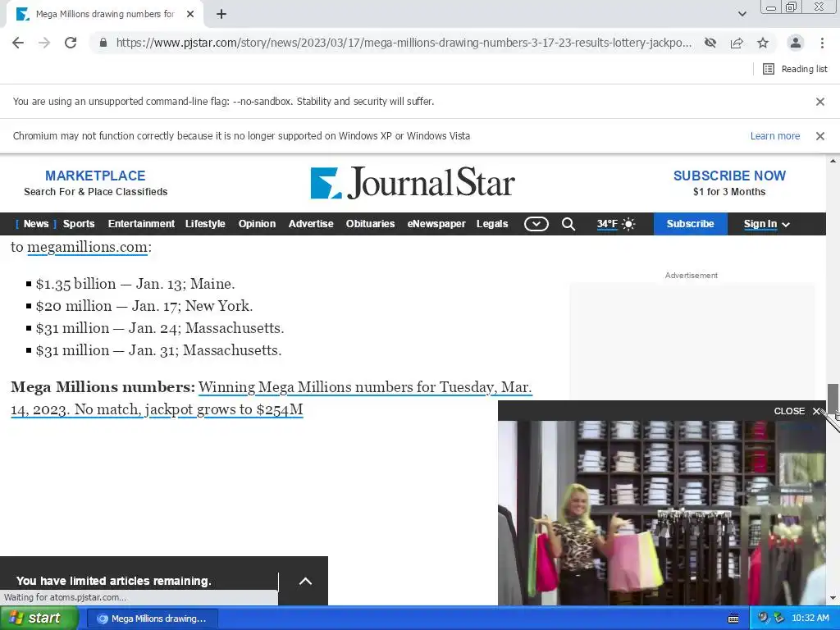Dismiss the no-sandbox warning bar
Screen dimensions: 840x630
click(x=819, y=101)
